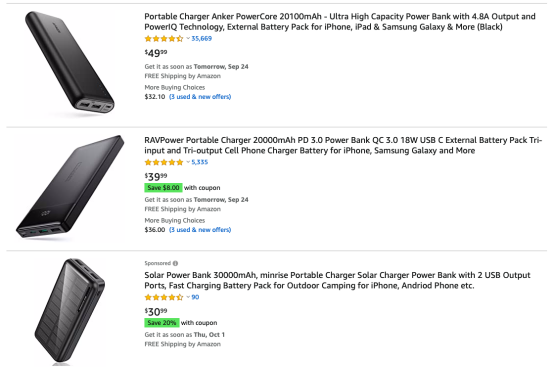Click the Anker star rating icon
The height and width of the screenshot is (368, 553).
(164, 38)
